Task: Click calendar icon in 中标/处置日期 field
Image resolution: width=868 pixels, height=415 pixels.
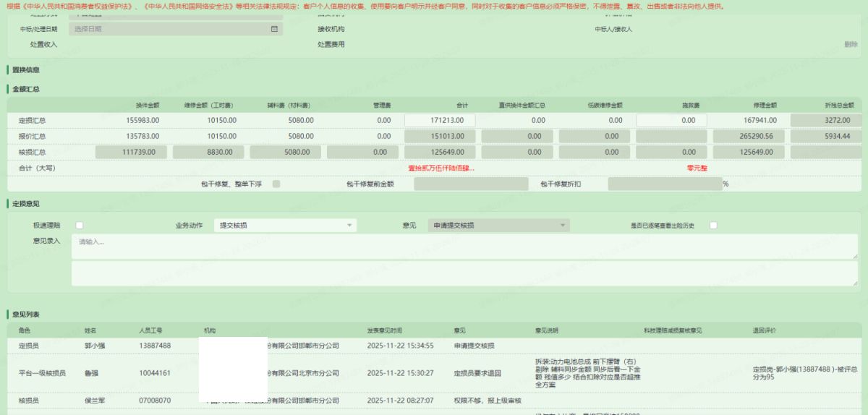Action: (x=274, y=30)
